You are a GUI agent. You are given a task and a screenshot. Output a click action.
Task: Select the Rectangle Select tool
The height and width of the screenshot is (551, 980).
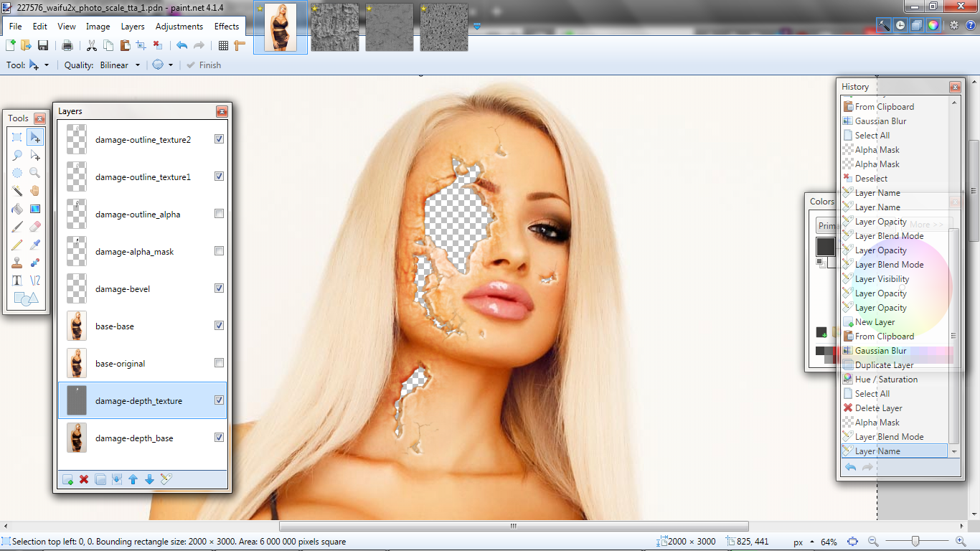[17, 137]
